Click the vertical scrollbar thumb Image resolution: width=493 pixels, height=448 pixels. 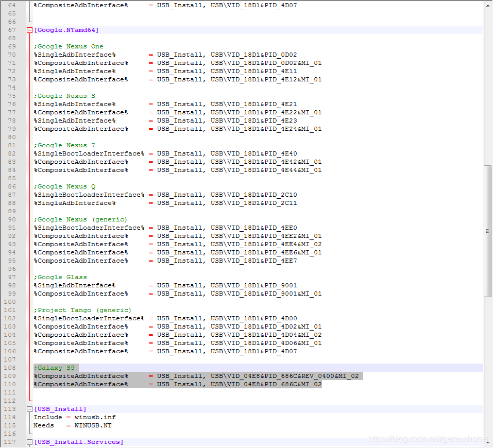coord(487,231)
